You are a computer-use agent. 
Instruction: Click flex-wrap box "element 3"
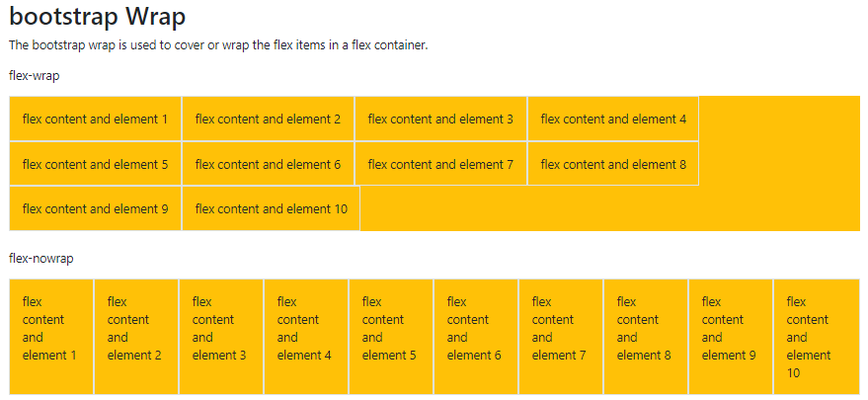[440, 120]
